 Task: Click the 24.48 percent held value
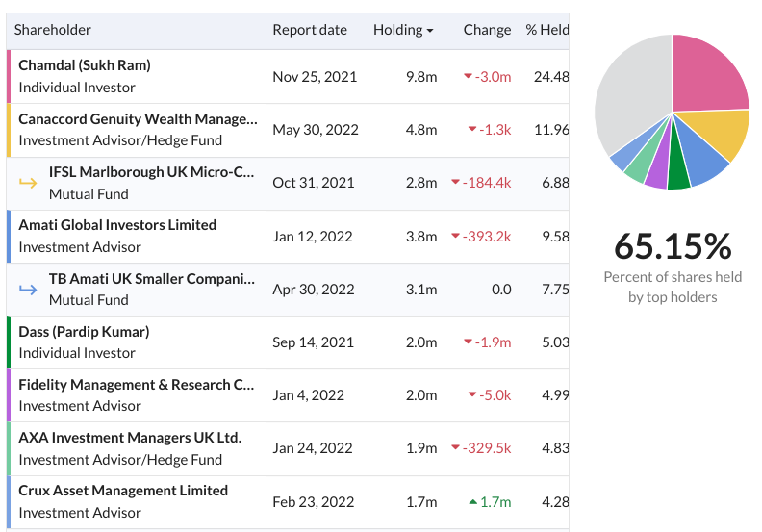pyautogui.click(x=551, y=77)
